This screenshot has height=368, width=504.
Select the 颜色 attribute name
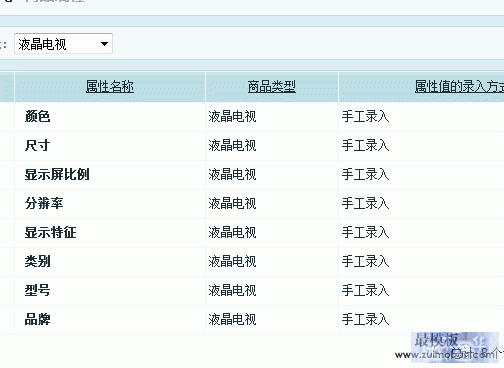[x=37, y=117]
